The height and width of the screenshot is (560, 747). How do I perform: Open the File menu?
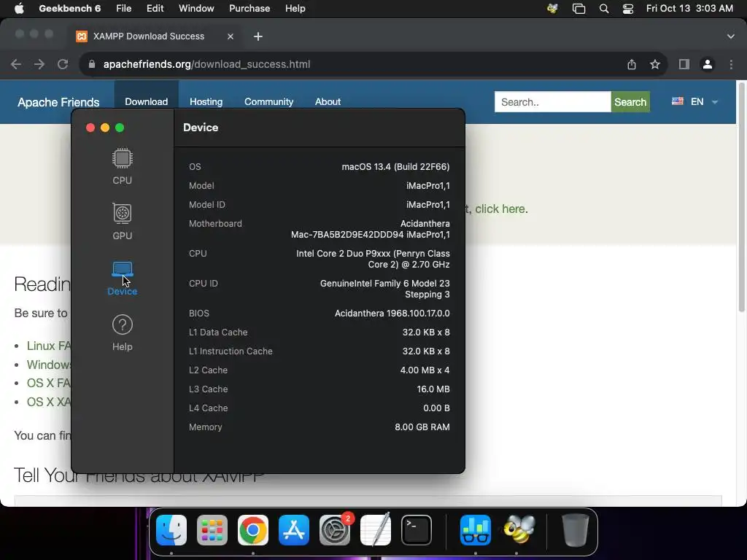(x=123, y=8)
